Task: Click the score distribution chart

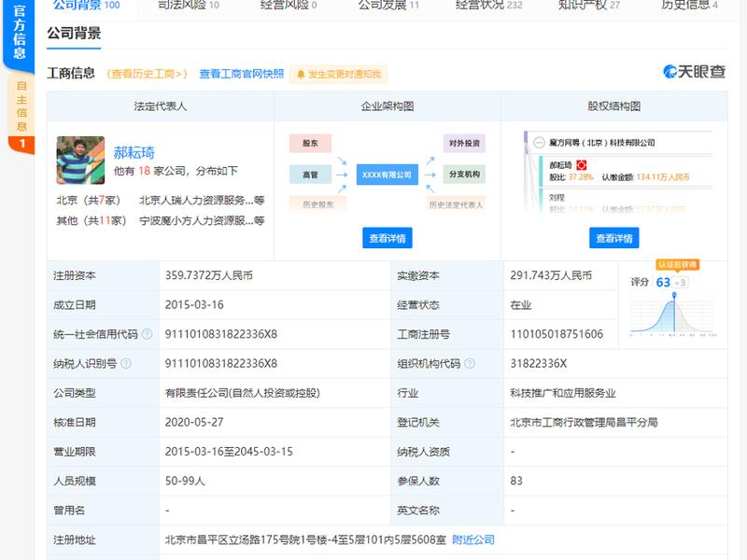Action: tap(673, 315)
